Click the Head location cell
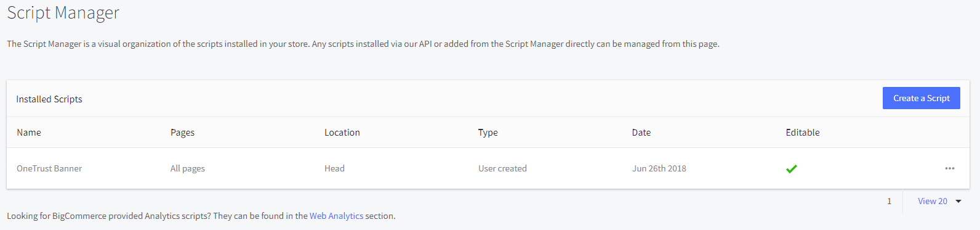Viewport: 980px width, 230px height. point(334,168)
